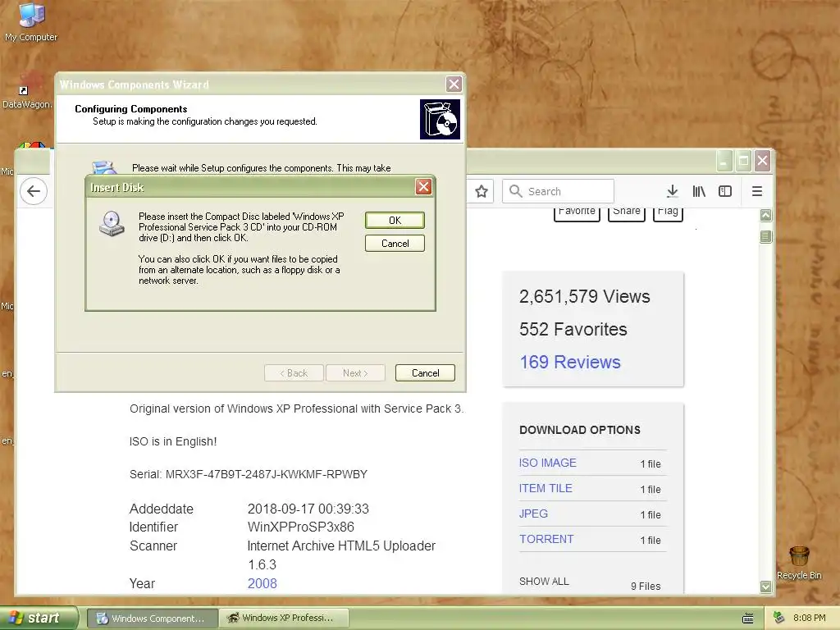This screenshot has width=840, height=630.
Task: Close the browser window
Action: [x=762, y=160]
